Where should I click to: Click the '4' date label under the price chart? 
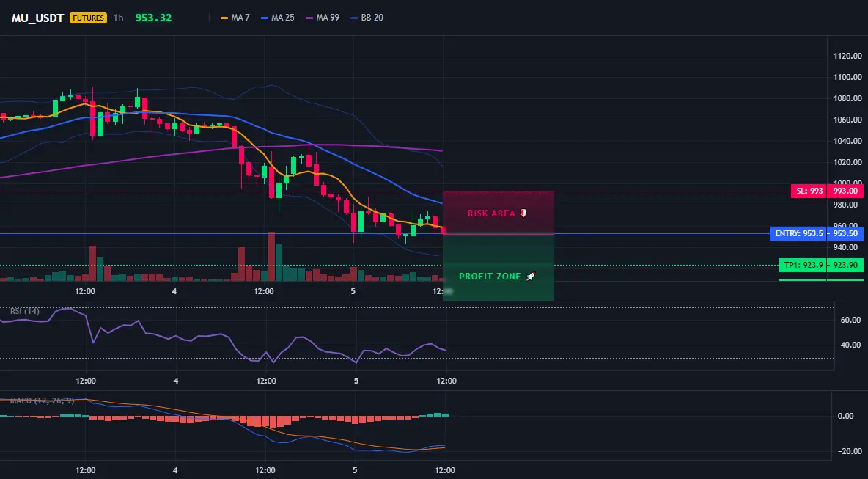tap(174, 291)
